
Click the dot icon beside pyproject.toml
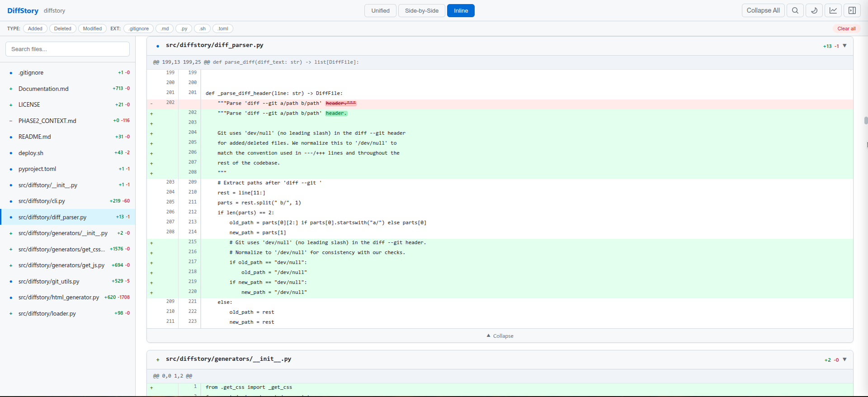[x=11, y=169]
